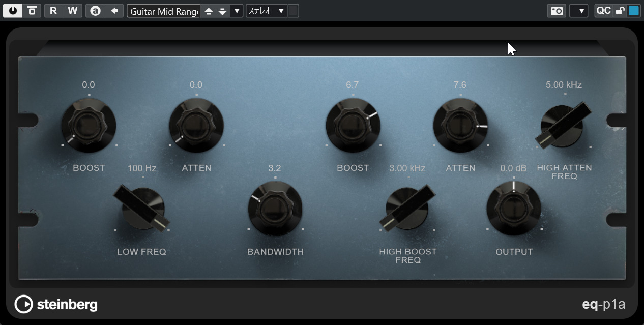The width and height of the screenshot is (644, 325).
Task: Click the HIGH BOOST FREQ label
Action: click(408, 256)
